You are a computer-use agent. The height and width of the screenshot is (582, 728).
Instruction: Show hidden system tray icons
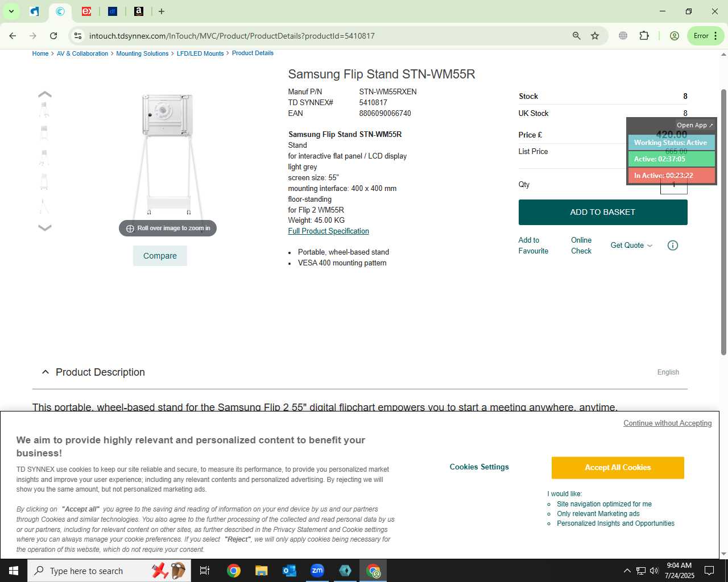(627, 571)
